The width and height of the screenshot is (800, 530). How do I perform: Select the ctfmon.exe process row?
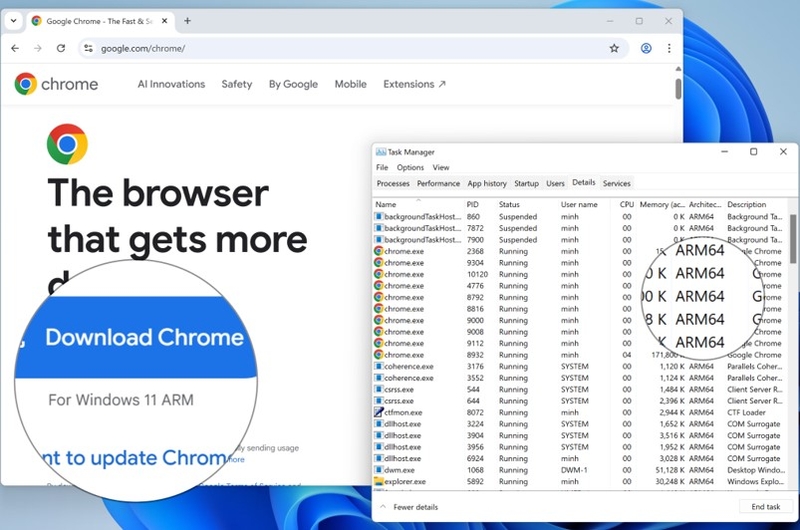coord(581,412)
